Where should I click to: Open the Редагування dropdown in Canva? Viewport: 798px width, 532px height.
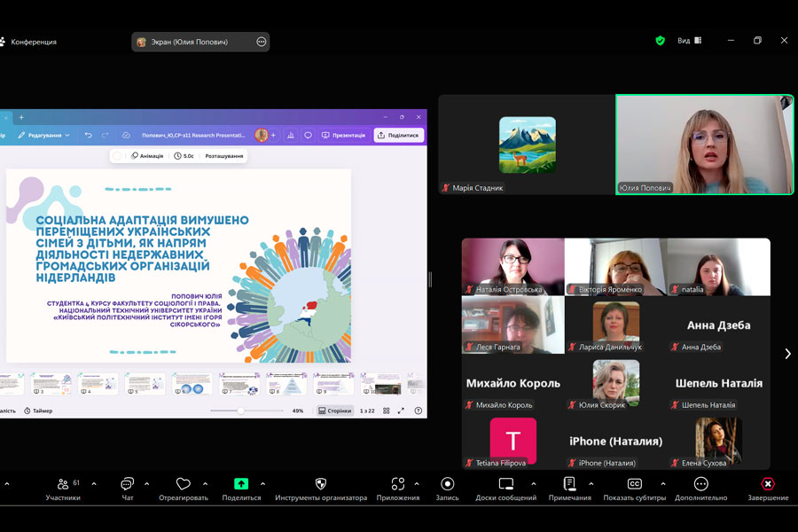(x=44, y=135)
